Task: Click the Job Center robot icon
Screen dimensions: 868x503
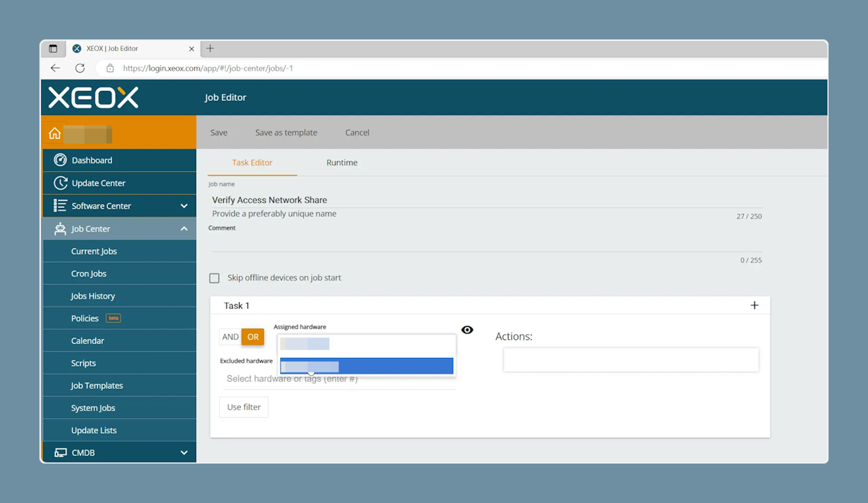Action: pos(60,228)
